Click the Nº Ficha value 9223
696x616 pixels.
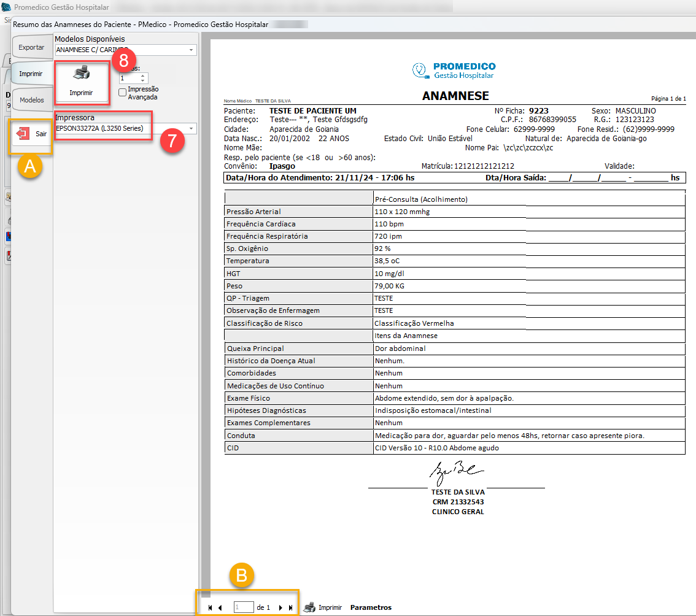coord(538,111)
